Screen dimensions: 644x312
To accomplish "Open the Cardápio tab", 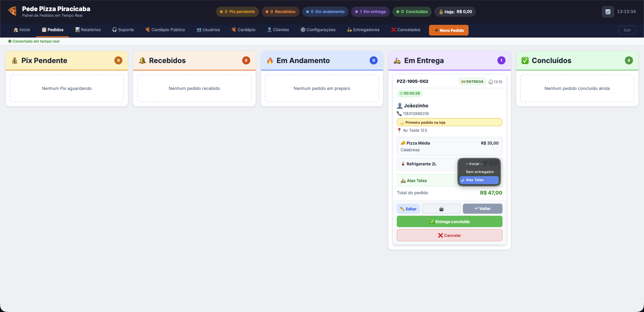I will pos(244,30).
